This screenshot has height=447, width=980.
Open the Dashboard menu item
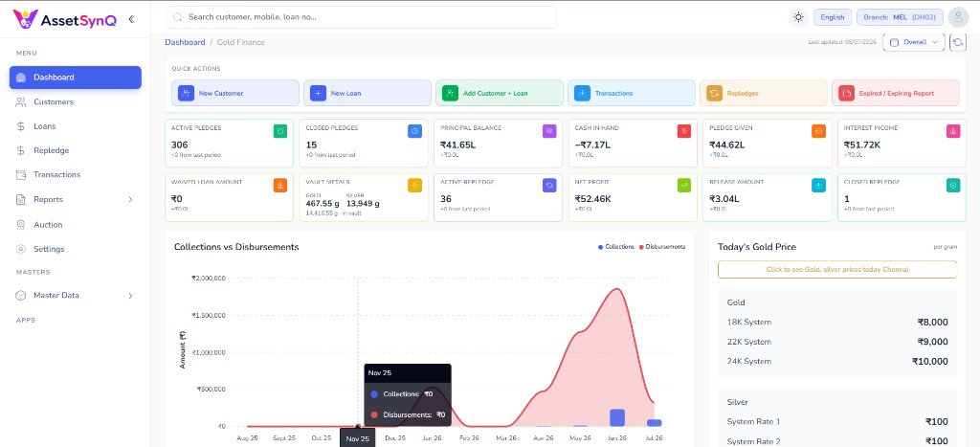(76, 78)
